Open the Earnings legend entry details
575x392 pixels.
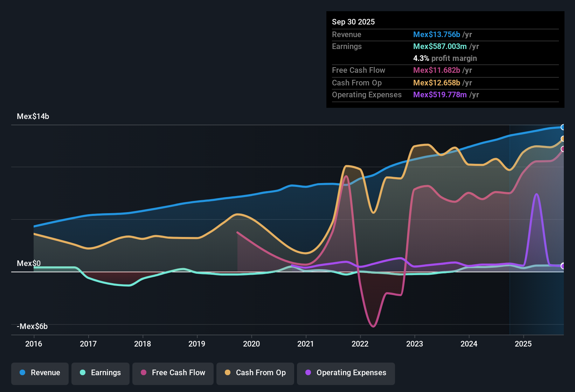pos(101,373)
